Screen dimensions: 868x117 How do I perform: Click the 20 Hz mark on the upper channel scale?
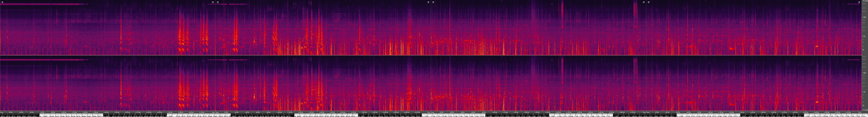pos(864,50)
